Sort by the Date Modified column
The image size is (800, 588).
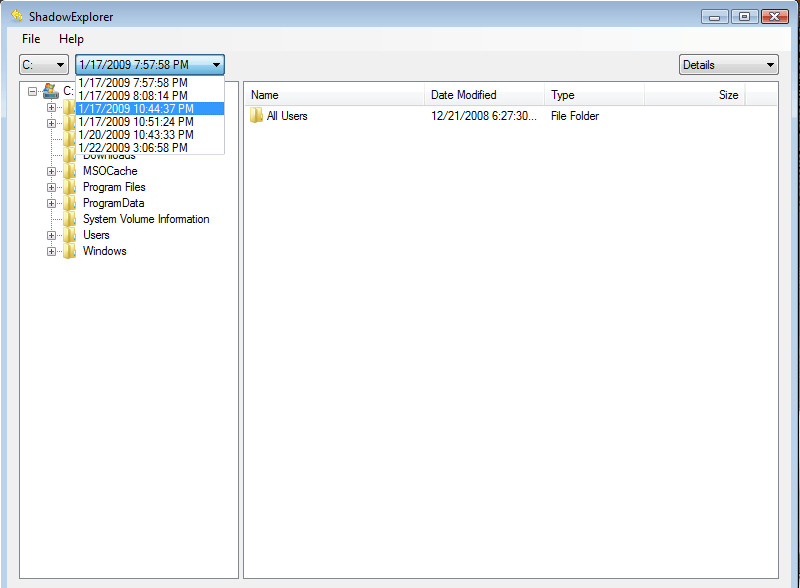coord(466,95)
